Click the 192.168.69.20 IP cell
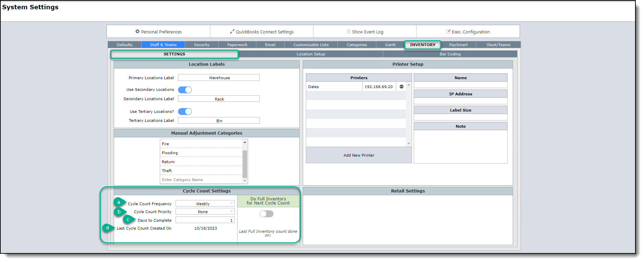Image resolution: width=644 pixels, height=262 pixels. tap(379, 87)
